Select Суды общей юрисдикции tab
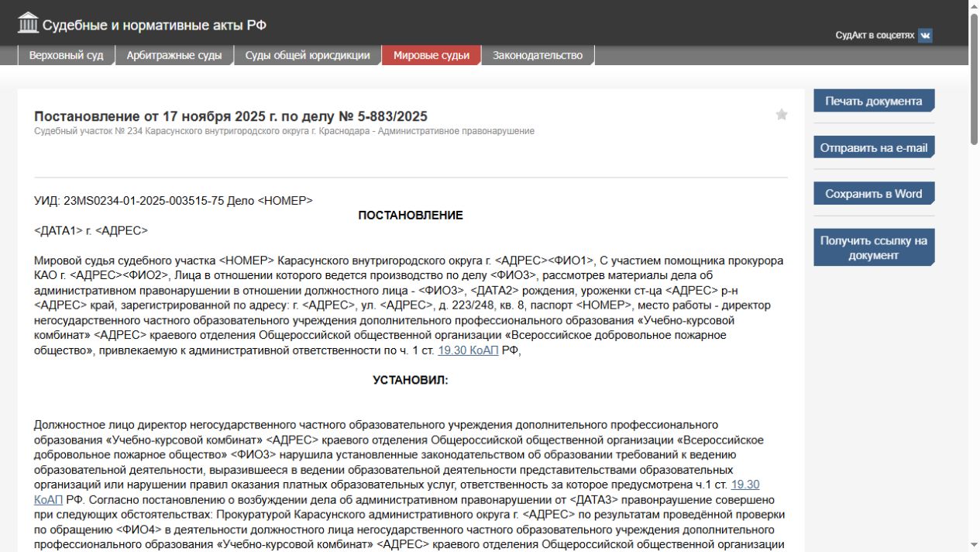The width and height of the screenshot is (980, 552). click(308, 55)
